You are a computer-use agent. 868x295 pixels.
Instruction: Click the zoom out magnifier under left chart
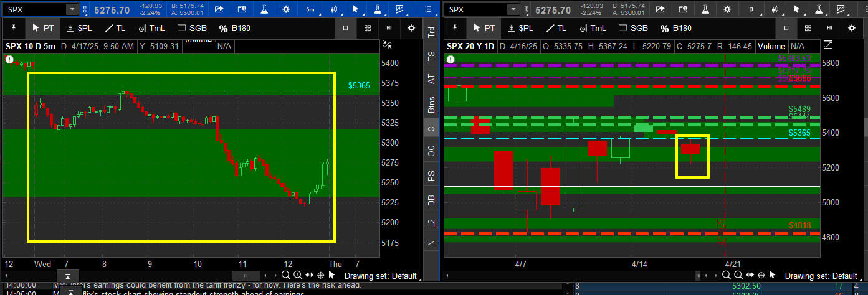click(x=286, y=275)
